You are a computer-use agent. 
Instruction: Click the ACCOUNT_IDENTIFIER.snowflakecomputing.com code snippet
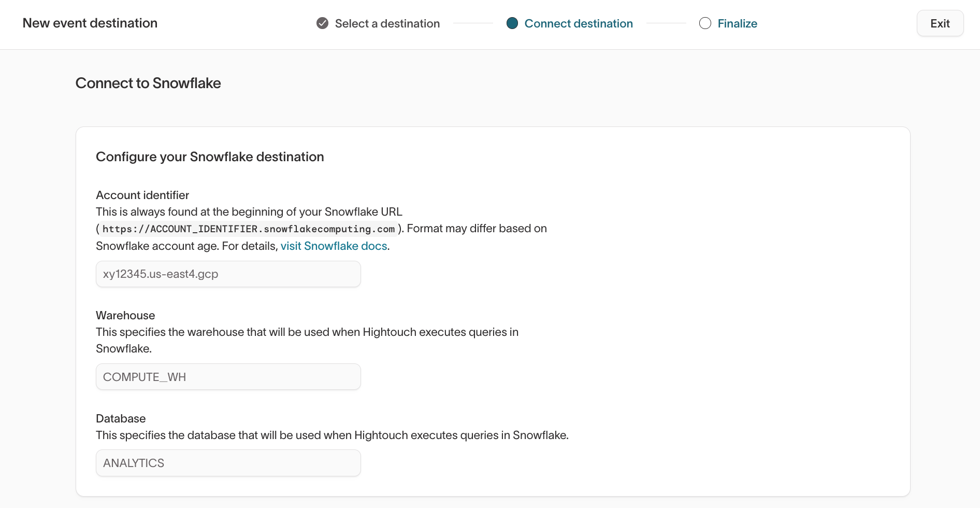click(x=249, y=229)
